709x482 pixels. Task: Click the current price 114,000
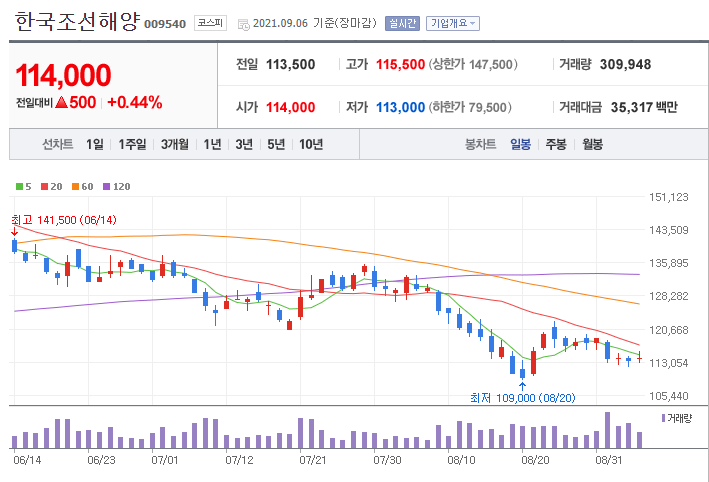click(63, 75)
